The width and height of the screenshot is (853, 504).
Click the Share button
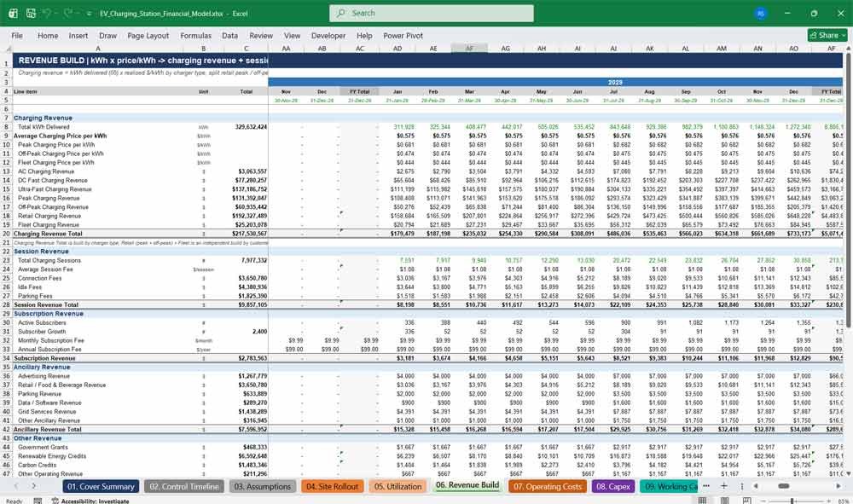[828, 35]
